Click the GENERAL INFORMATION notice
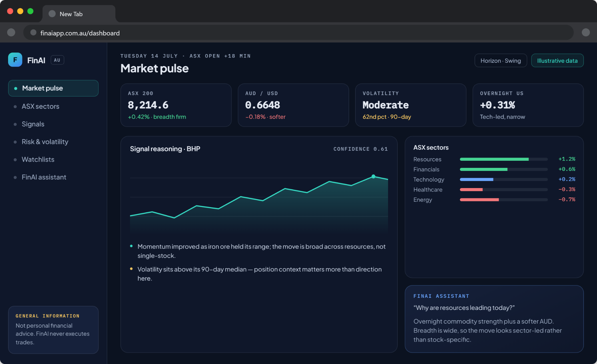Viewport: 597px width, 364px height. 53,330
